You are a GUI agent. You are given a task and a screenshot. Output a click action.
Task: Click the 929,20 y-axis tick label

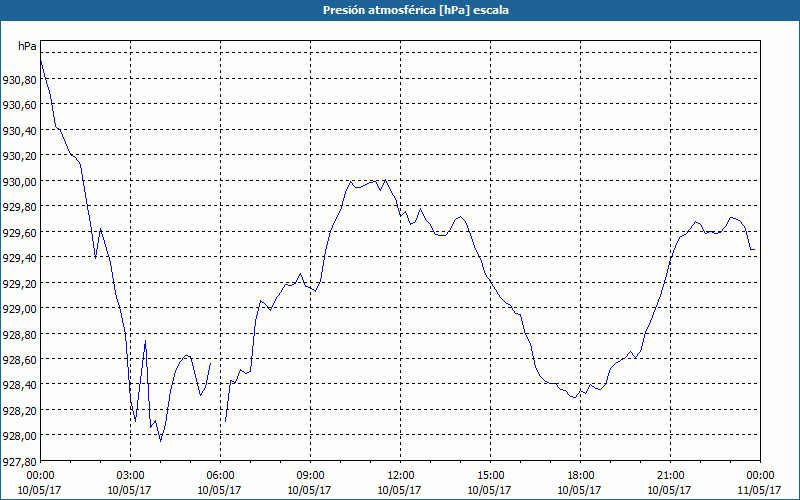[20, 284]
